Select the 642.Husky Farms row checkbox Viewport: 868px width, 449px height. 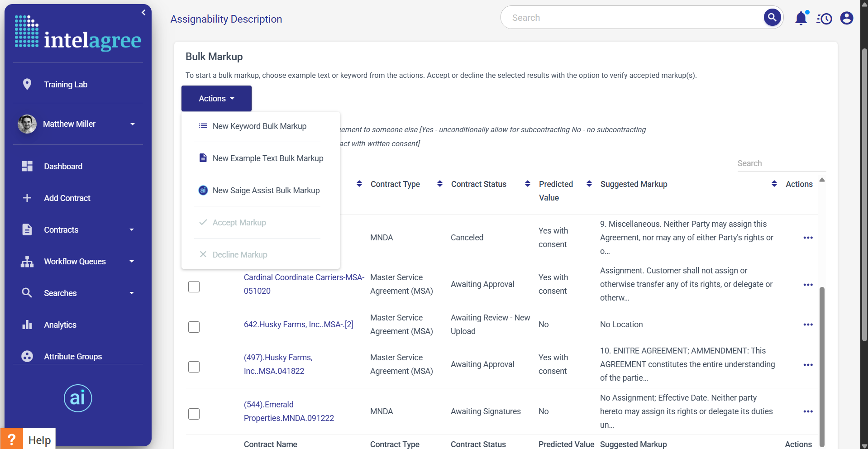pyautogui.click(x=194, y=327)
